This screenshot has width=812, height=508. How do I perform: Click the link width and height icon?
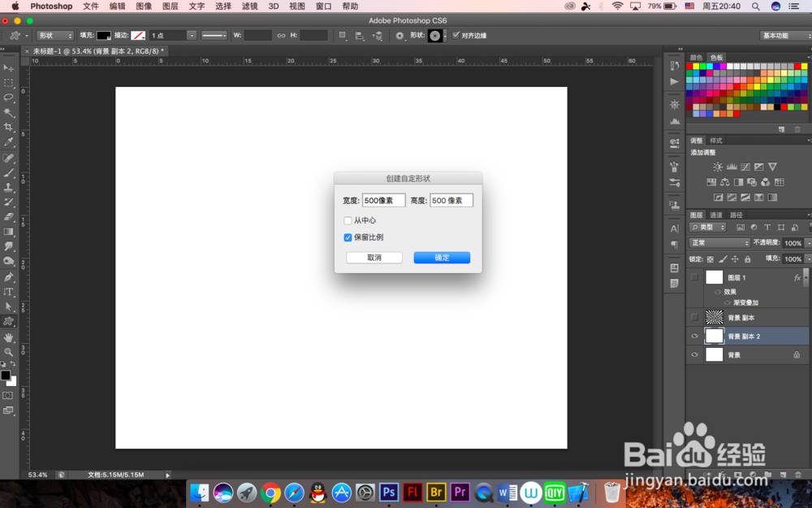281,35
